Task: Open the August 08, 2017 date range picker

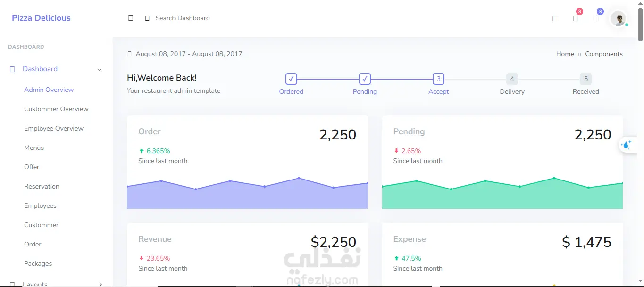Action: pos(189,54)
